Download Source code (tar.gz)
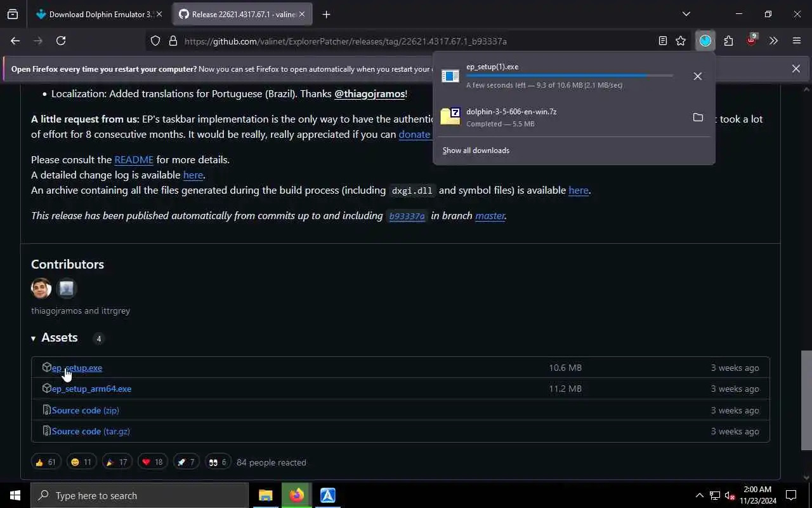 pos(91,431)
